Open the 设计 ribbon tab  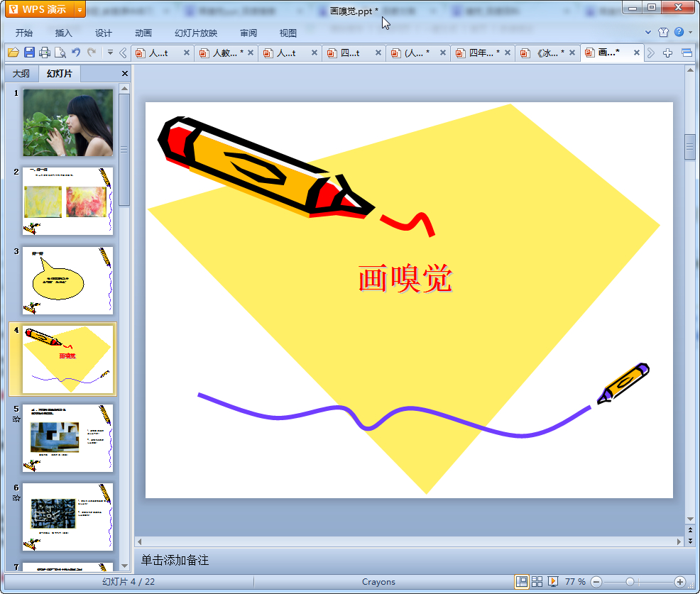pyautogui.click(x=104, y=33)
